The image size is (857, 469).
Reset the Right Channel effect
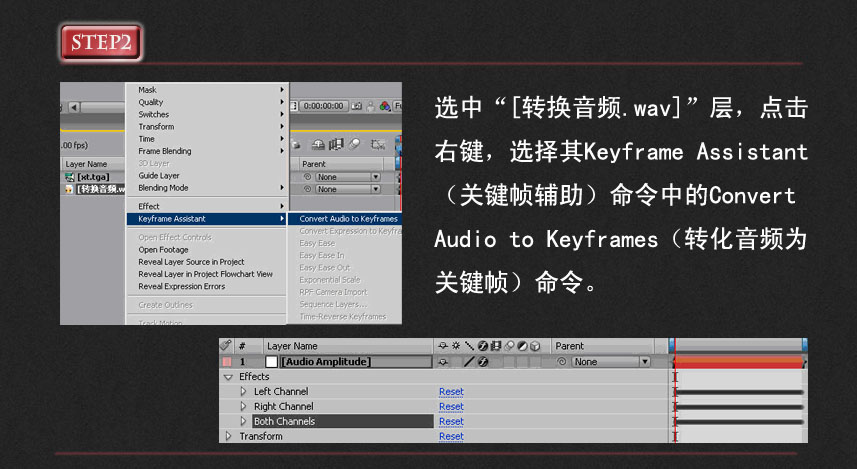pos(451,407)
